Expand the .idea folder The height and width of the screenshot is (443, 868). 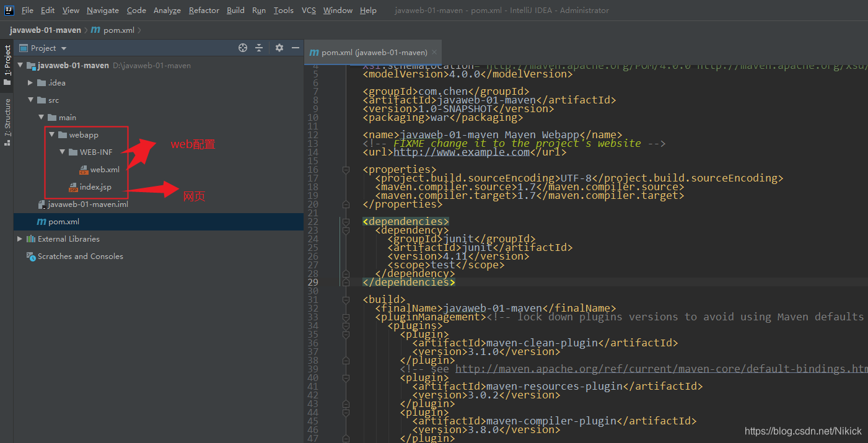pos(31,82)
